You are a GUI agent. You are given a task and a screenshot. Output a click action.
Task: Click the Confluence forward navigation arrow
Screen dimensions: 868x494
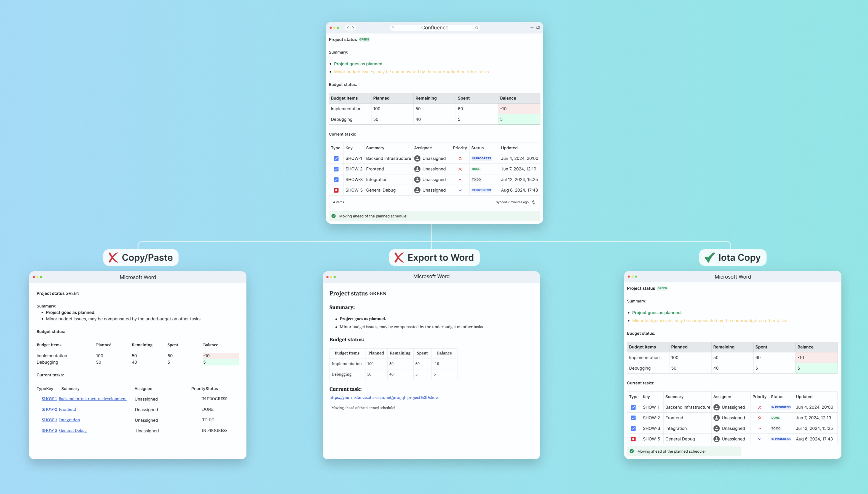[x=353, y=28]
